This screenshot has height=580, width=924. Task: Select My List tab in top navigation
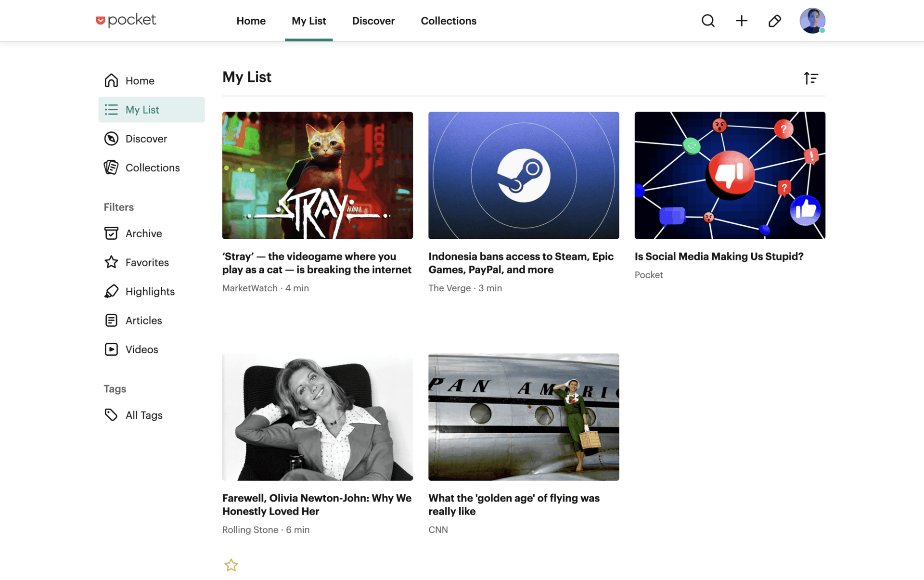pyautogui.click(x=309, y=21)
